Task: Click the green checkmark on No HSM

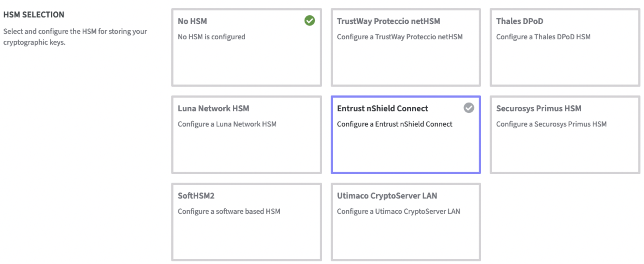Action: point(309,21)
